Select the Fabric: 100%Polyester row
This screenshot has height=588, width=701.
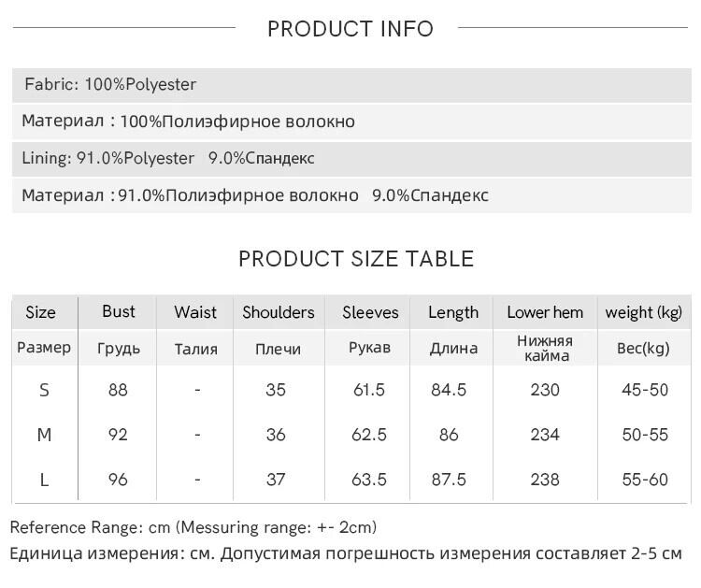351,85
